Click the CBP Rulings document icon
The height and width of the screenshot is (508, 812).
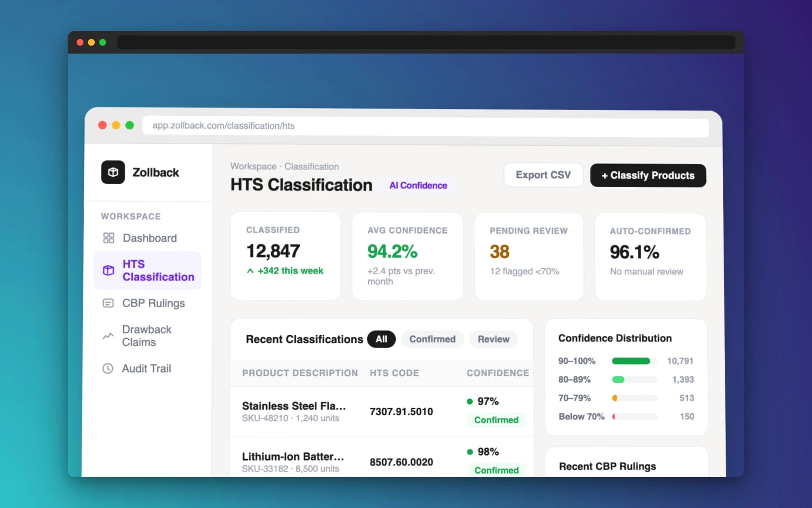tap(108, 303)
